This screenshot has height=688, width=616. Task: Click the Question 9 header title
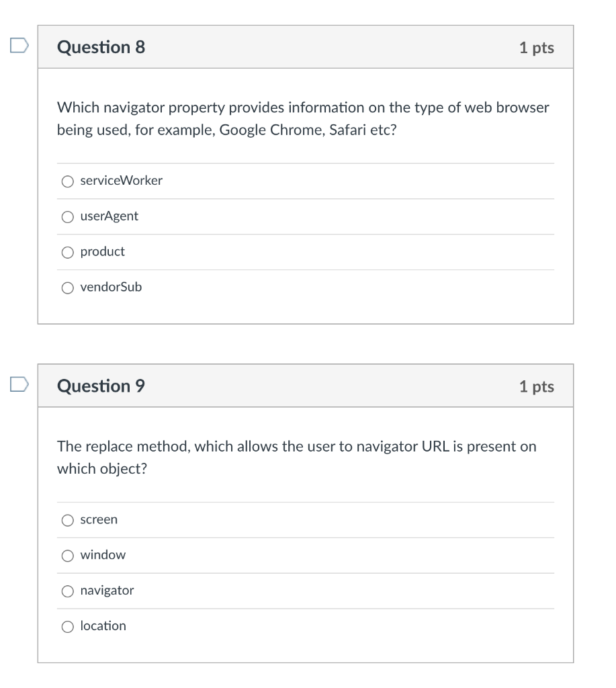tap(101, 386)
